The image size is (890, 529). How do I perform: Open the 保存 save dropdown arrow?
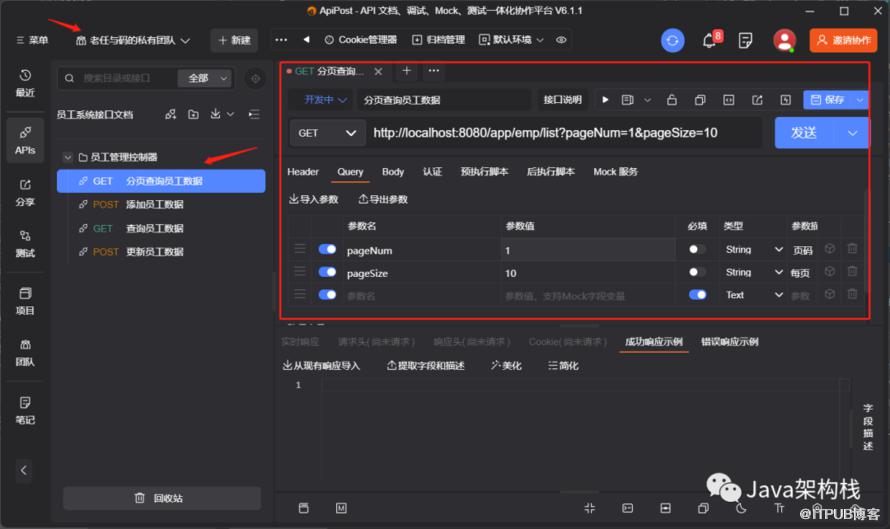tap(860, 100)
